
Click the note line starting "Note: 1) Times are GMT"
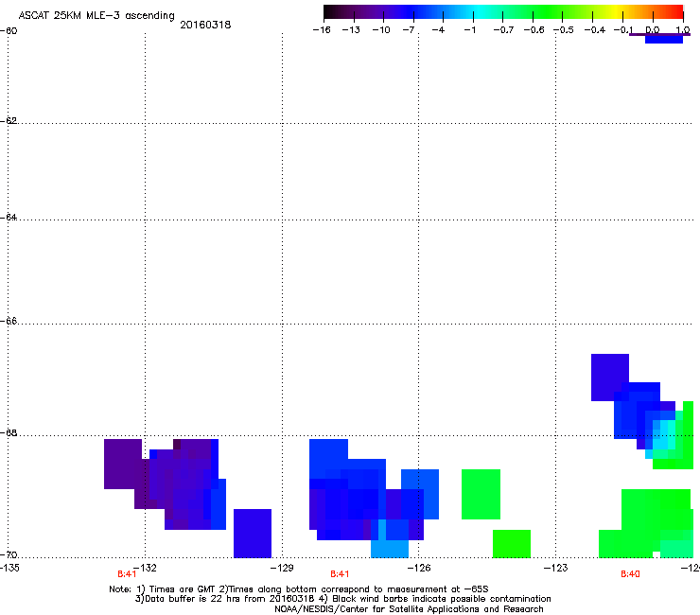[299, 589]
